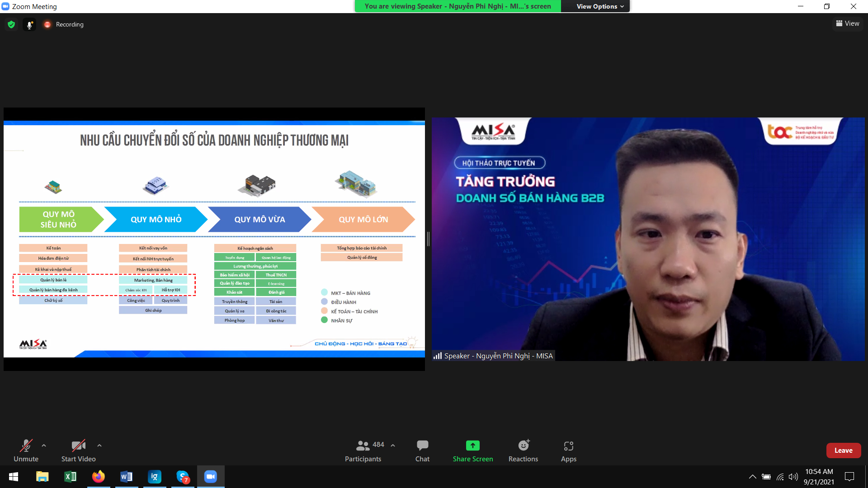This screenshot has width=868, height=488.
Task: Open the Chat panel
Action: tap(422, 450)
